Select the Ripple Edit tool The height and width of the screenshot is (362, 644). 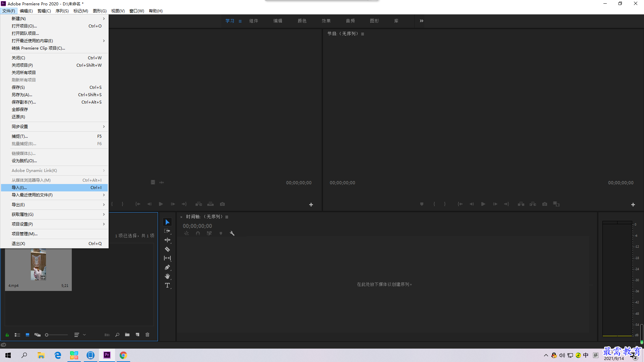tap(167, 240)
